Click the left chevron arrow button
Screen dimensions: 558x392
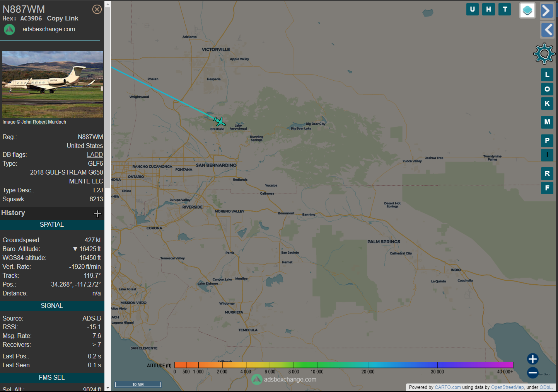tap(547, 30)
